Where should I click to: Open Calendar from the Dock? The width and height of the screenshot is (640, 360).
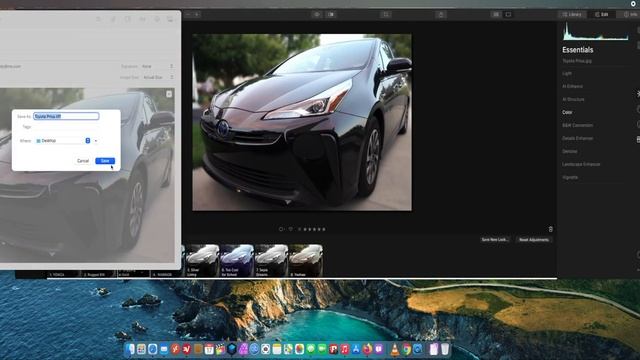point(209,349)
